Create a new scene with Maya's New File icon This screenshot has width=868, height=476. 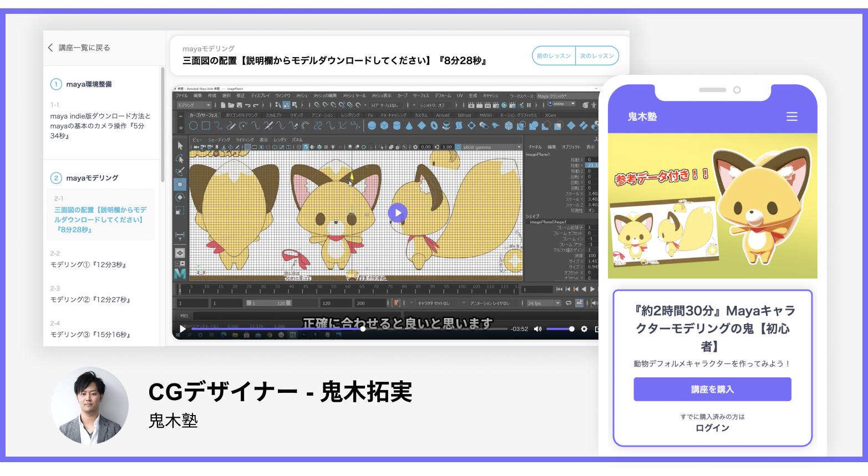coord(223,105)
